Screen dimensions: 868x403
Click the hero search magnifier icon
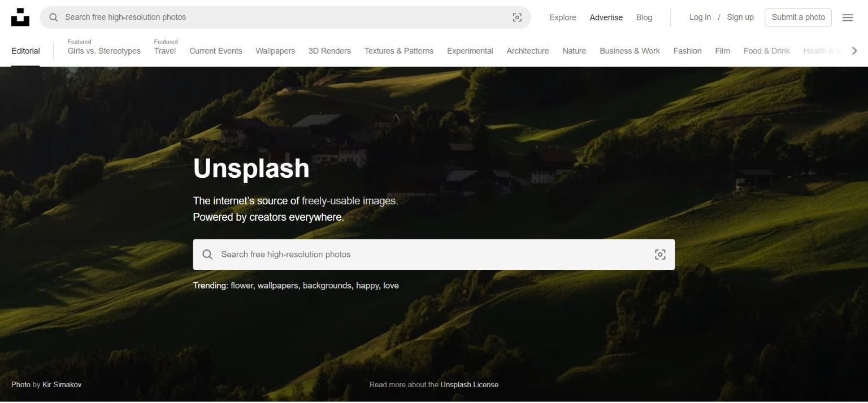click(207, 255)
